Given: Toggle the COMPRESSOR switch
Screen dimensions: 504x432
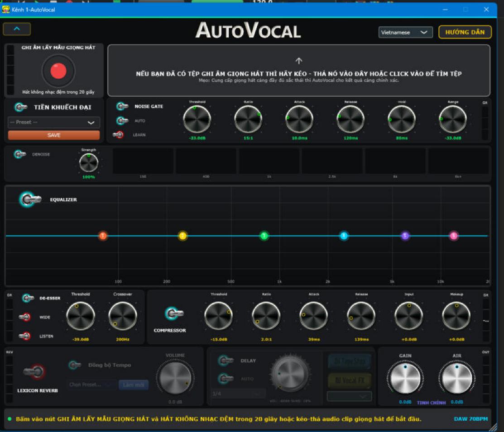Looking at the screenshot, I should pos(174,313).
